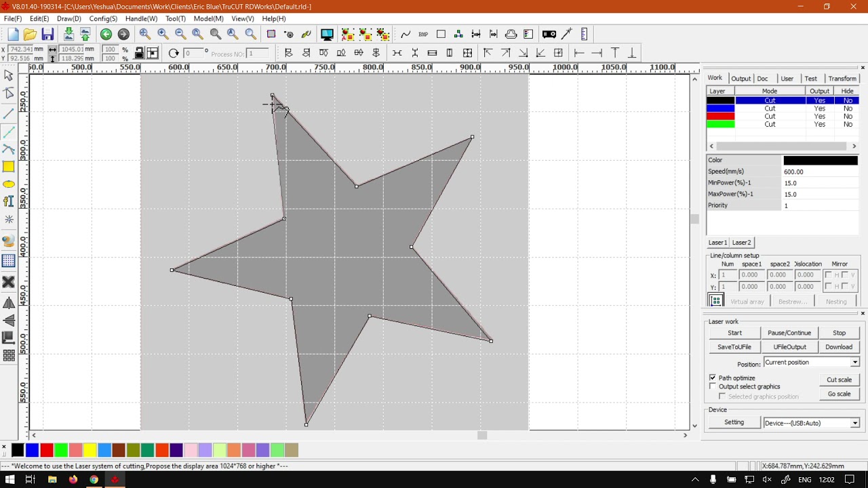This screenshot has width=868, height=488.
Task: Toggle Hide setting for the blue layer
Action: pos(848,108)
